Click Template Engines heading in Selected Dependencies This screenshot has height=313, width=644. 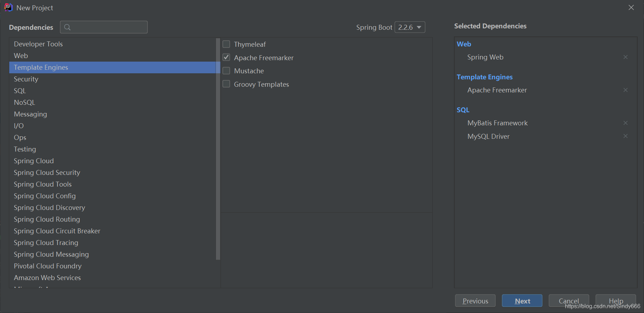[484, 77]
